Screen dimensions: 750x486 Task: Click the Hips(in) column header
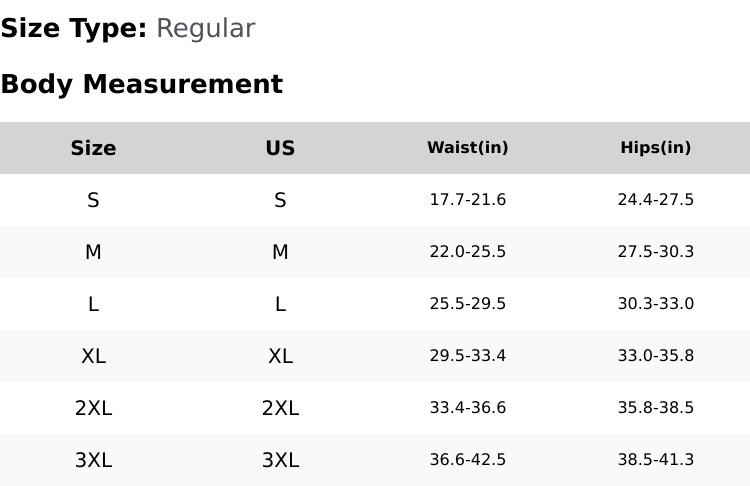(655, 148)
